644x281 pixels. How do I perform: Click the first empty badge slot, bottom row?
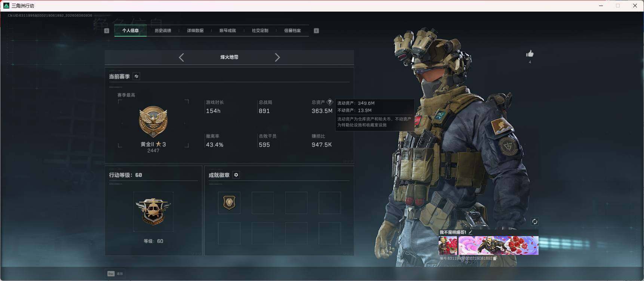coord(229,233)
